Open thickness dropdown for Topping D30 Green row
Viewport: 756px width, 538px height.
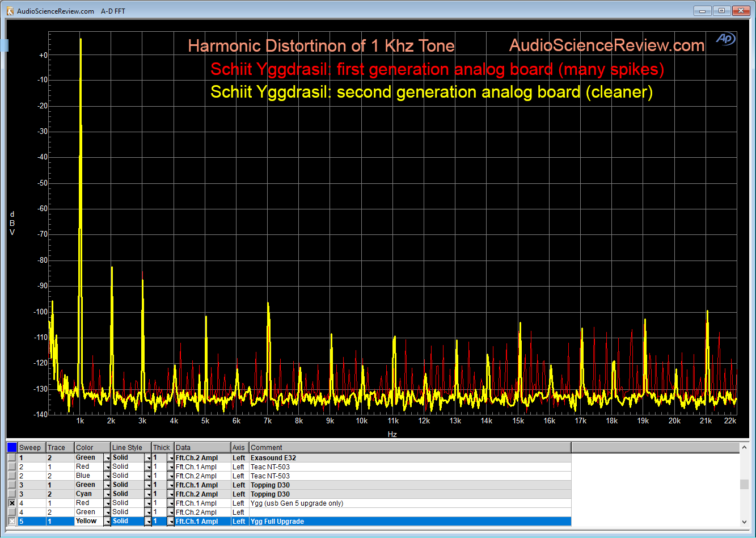171,485
